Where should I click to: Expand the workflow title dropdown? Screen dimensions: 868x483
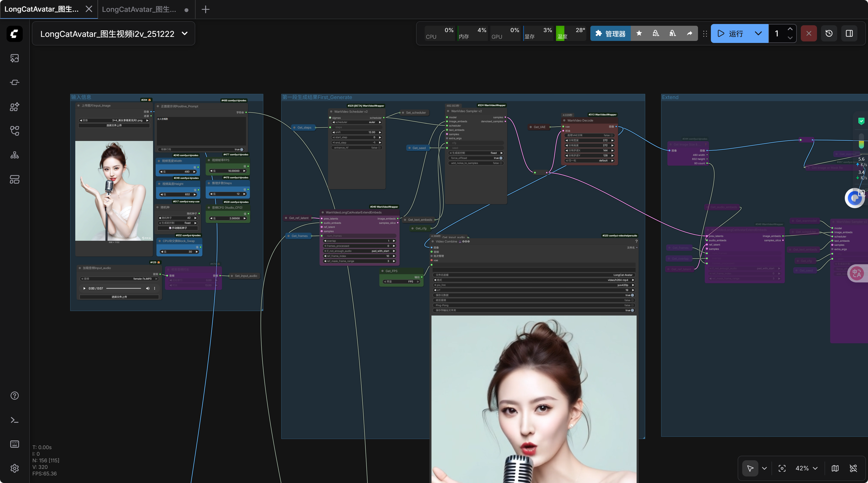(185, 33)
